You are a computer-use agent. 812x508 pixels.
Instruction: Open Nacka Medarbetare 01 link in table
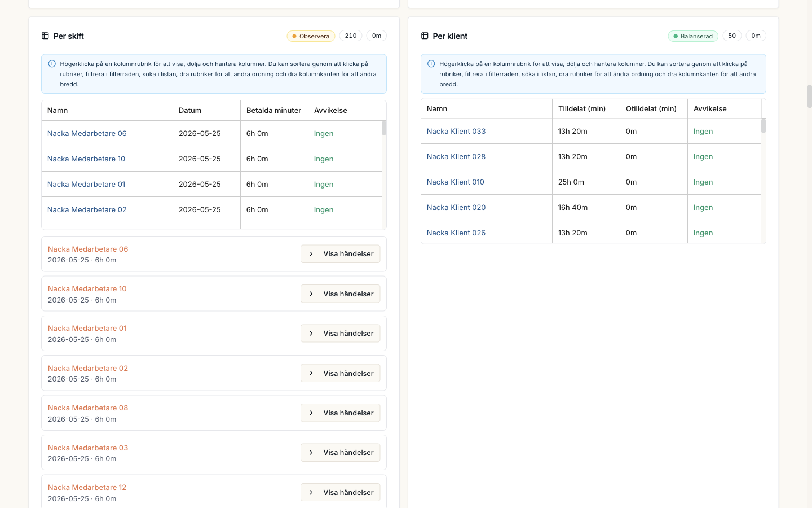pyautogui.click(x=86, y=184)
